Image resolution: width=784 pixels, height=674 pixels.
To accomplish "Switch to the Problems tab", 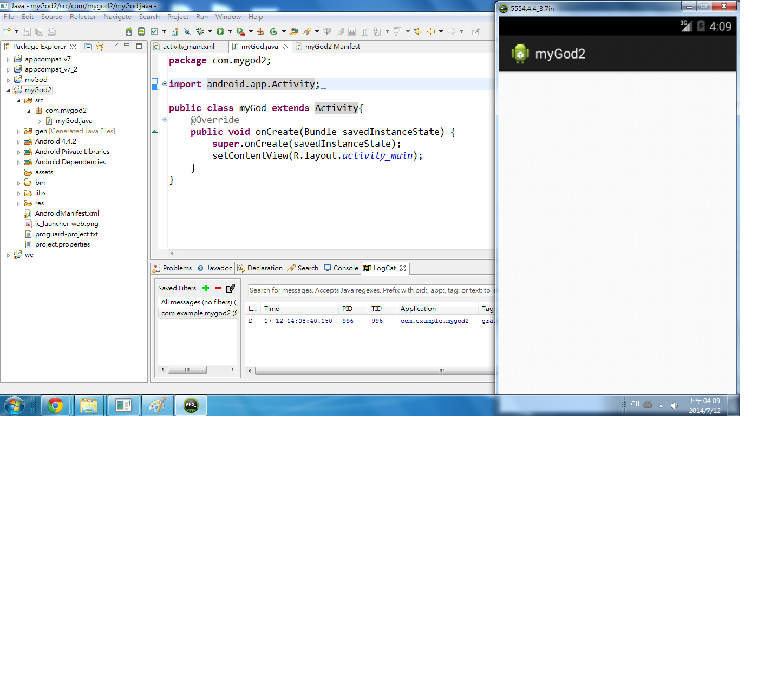I will point(172,268).
